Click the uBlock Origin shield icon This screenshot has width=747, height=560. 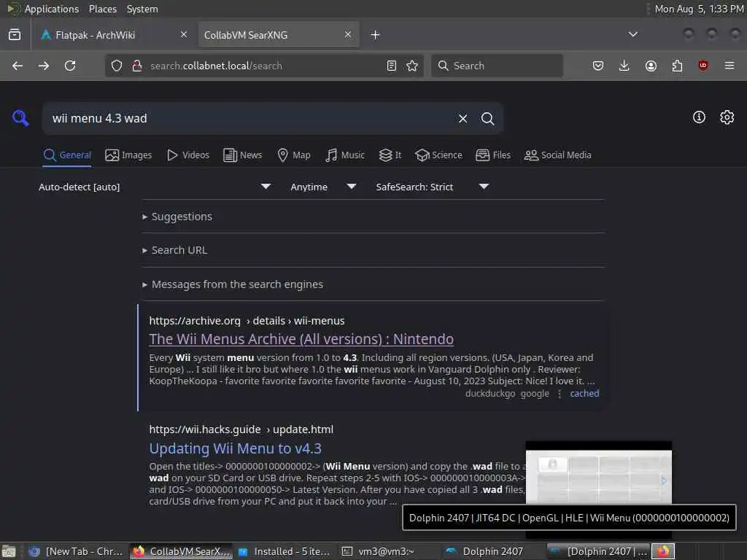pyautogui.click(x=703, y=66)
